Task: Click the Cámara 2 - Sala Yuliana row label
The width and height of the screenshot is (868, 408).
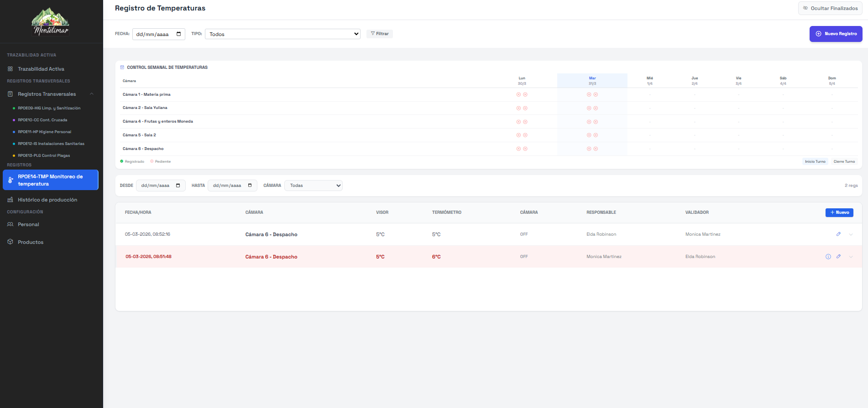Action: 145,108
